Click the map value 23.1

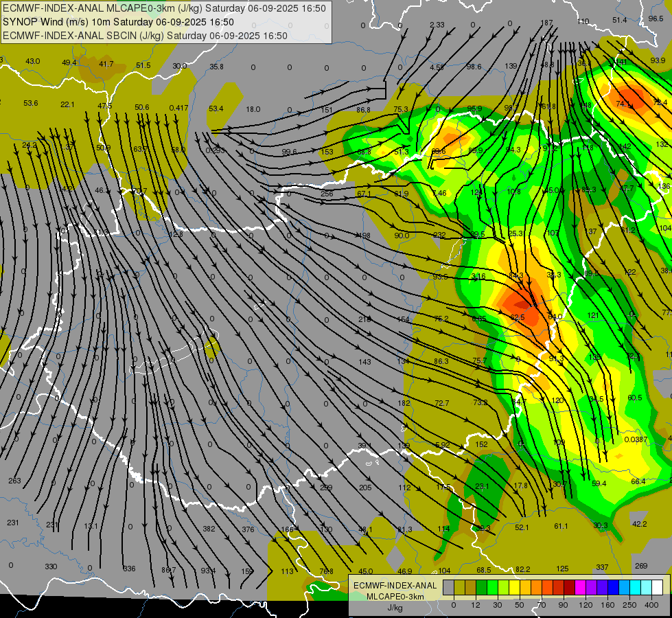tap(482, 486)
